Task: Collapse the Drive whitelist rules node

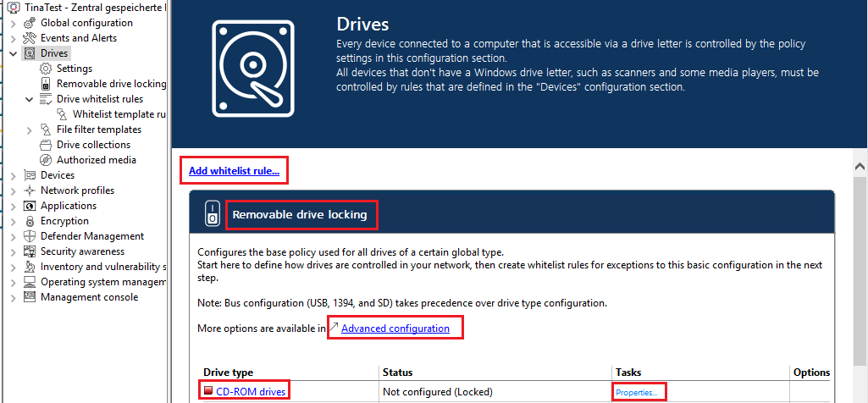Action: (x=30, y=99)
